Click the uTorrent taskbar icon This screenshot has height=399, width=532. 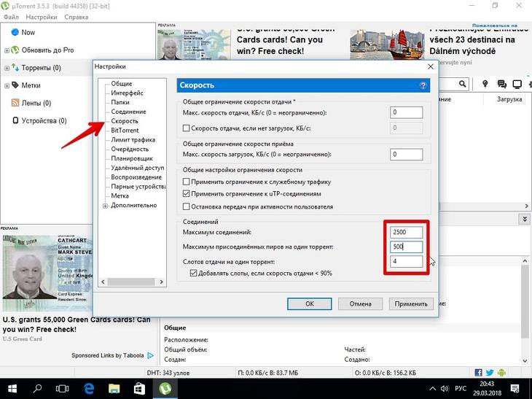point(165,389)
